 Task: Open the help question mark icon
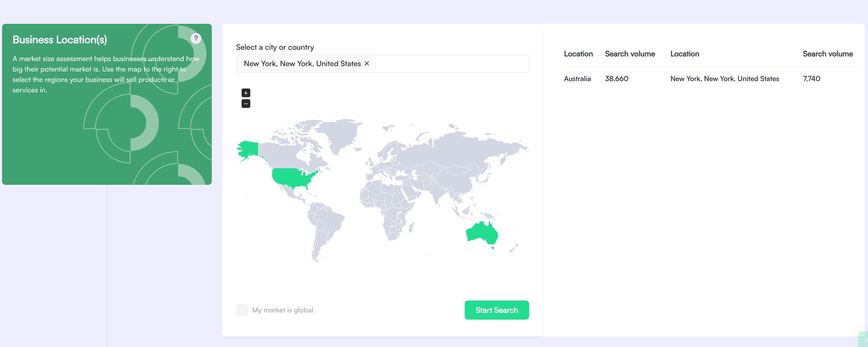coord(195,39)
